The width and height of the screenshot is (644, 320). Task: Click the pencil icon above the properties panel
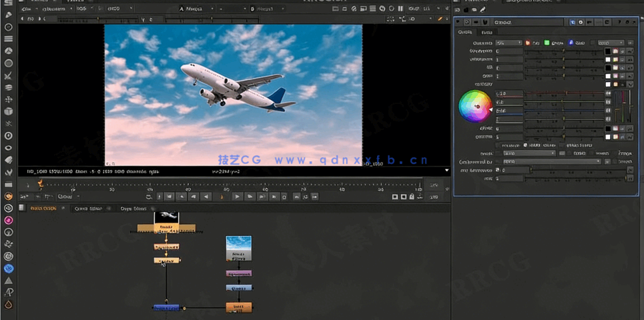pyautogui.click(x=482, y=9)
